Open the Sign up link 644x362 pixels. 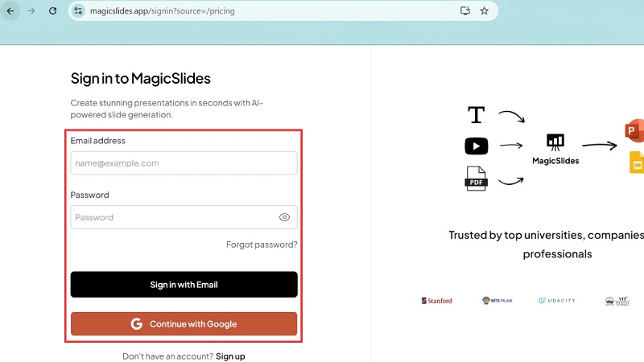(x=230, y=356)
